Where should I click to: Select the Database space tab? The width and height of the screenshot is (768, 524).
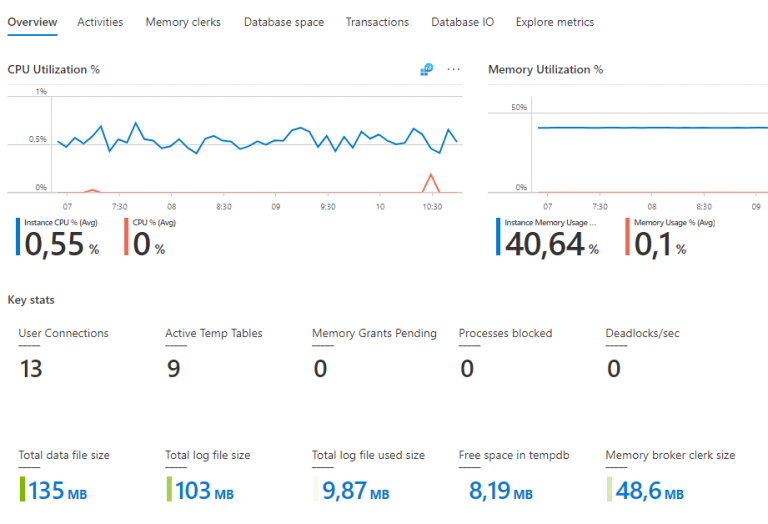pos(284,22)
